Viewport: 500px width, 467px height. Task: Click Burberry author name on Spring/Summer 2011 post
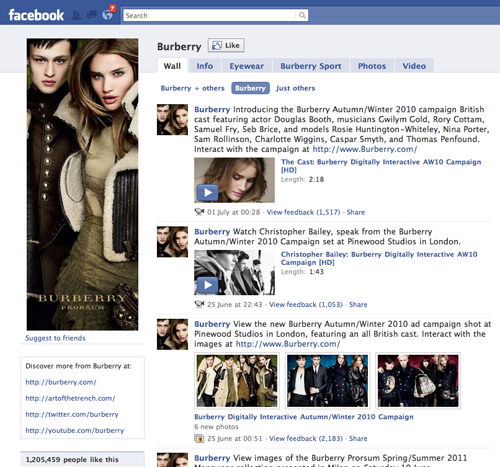pyautogui.click(x=212, y=458)
